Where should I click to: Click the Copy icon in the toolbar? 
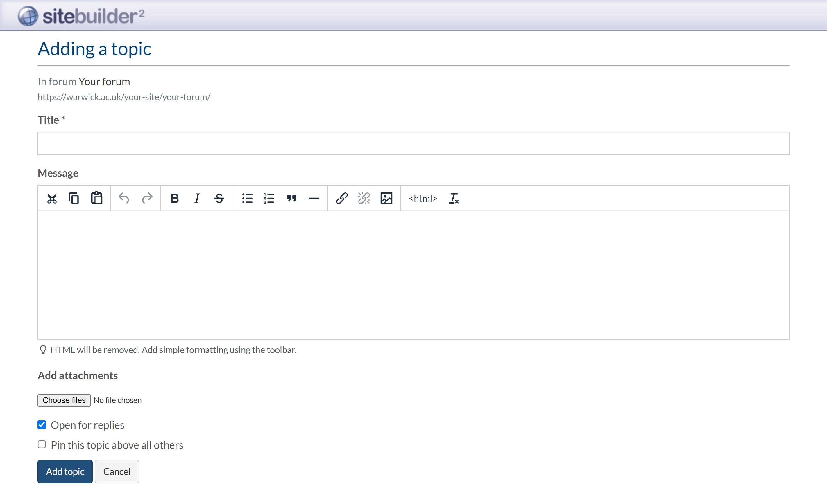point(74,199)
